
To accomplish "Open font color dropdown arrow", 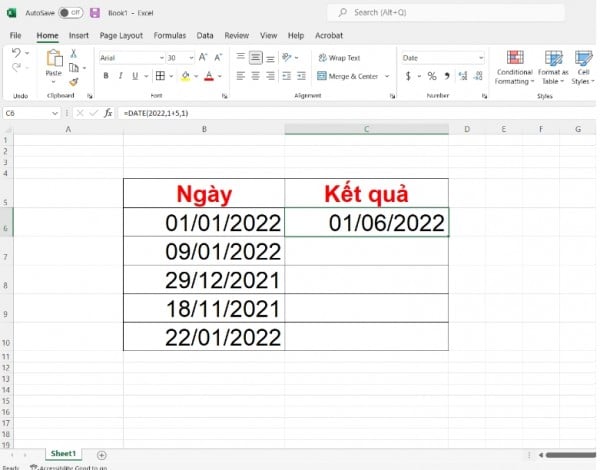I will coord(220,76).
